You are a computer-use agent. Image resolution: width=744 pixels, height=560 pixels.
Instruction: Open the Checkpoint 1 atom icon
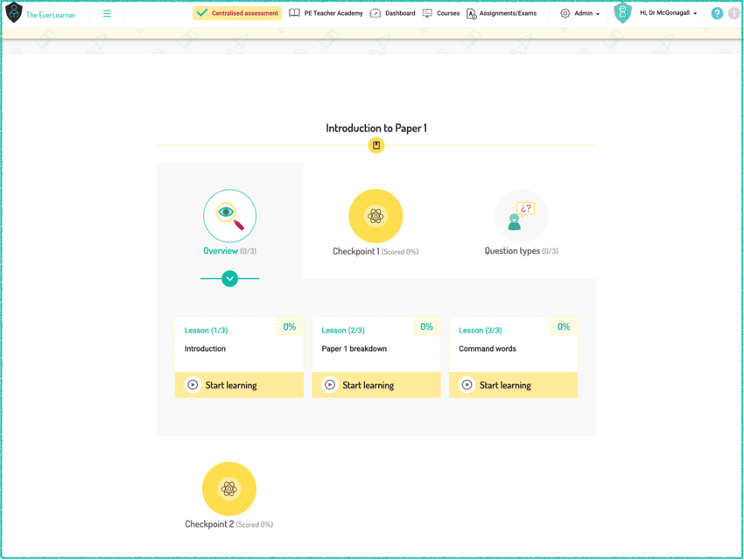(376, 216)
